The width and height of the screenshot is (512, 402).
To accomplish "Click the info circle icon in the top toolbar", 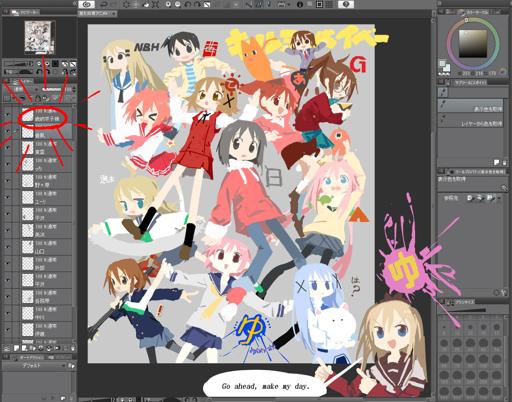I will 300,4.
